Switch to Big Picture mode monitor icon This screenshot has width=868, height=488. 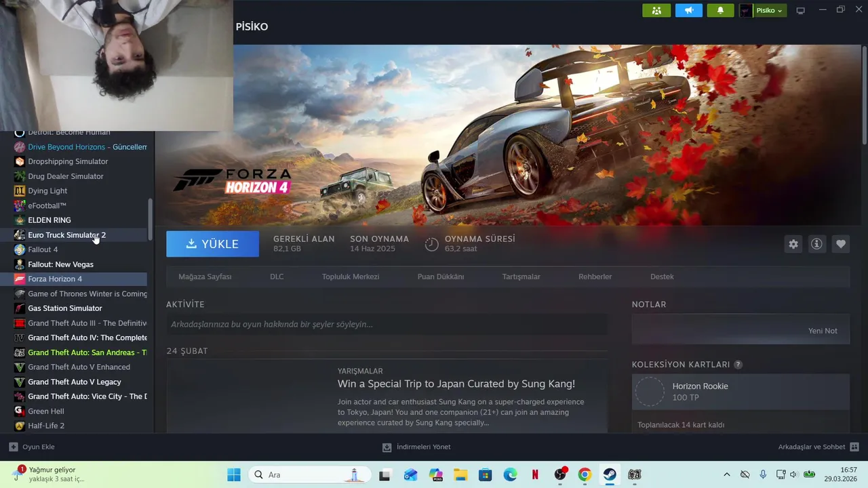pyautogui.click(x=800, y=10)
